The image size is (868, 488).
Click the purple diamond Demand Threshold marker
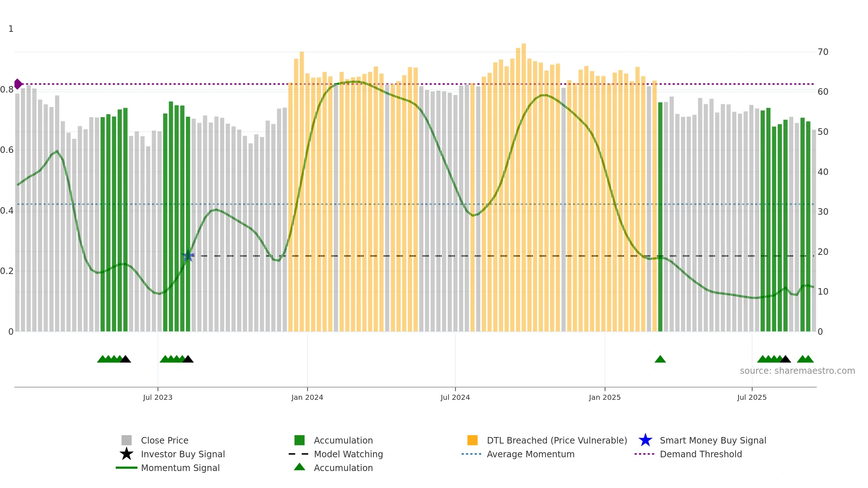pyautogui.click(x=18, y=84)
